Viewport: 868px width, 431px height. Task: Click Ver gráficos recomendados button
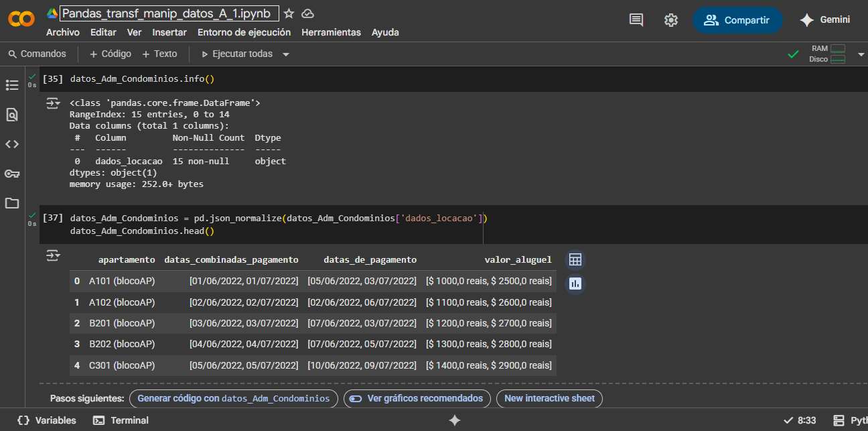tap(417, 399)
